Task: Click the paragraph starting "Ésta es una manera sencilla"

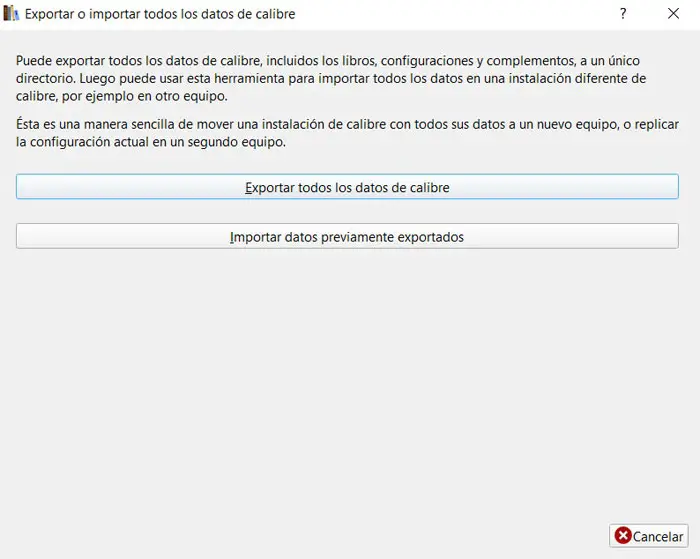Action: [x=347, y=133]
